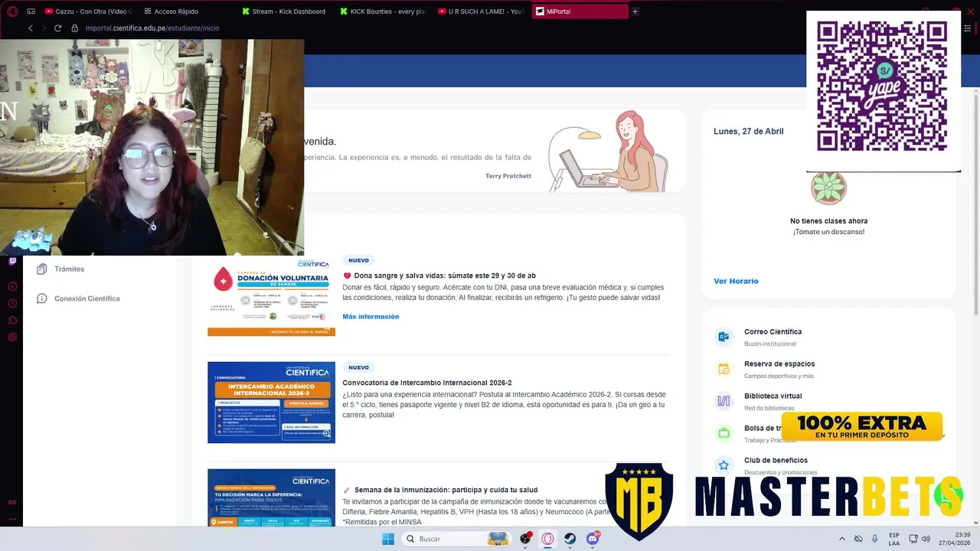Click the Biblioteca virtual books icon

pos(724,401)
